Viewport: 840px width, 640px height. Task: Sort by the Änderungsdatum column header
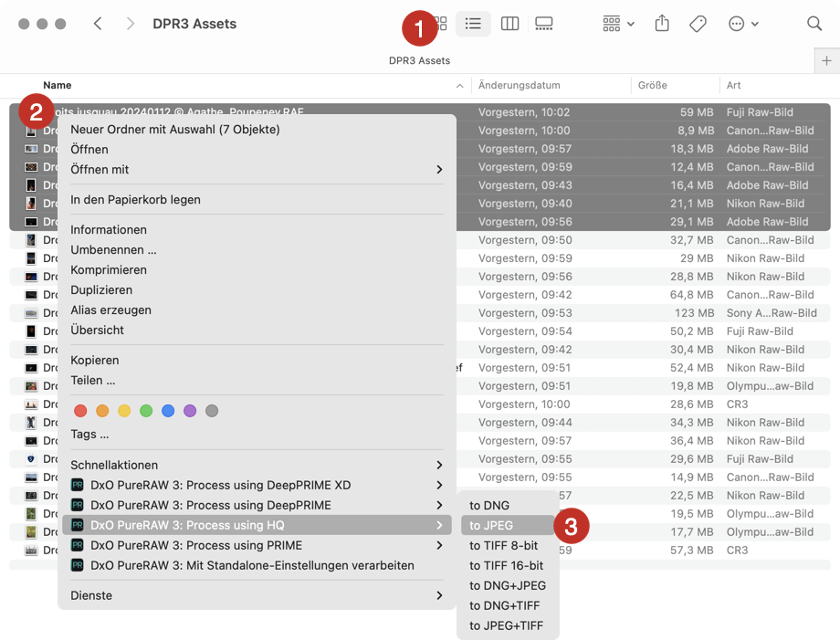pyautogui.click(x=520, y=85)
